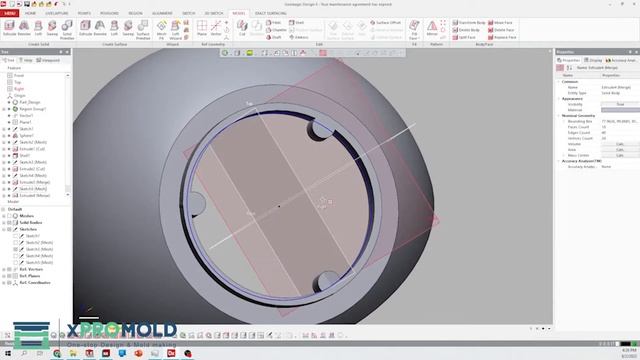Select the solid Revolve tool in Create Solid
The image size is (640, 360).
click(x=24, y=29)
